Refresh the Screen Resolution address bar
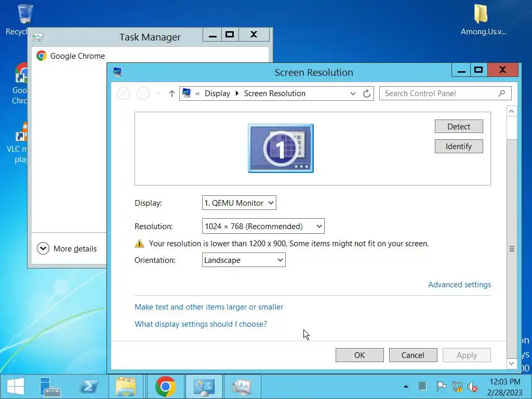The height and width of the screenshot is (399, 532). coord(366,94)
